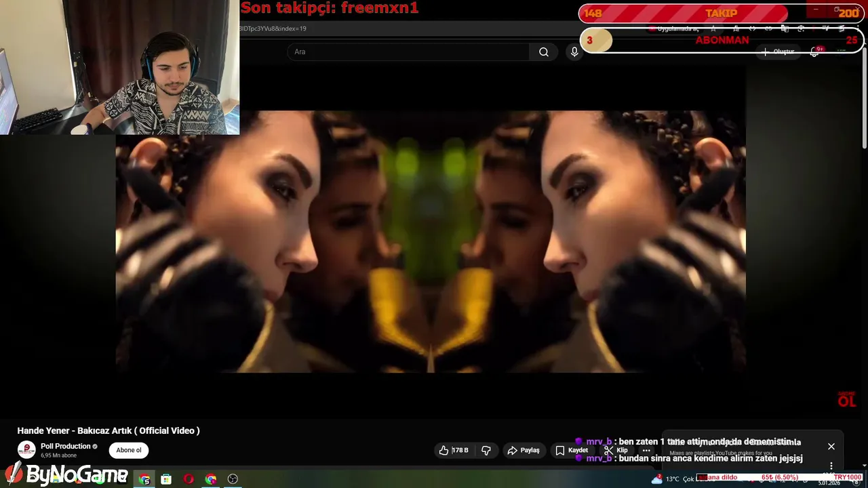This screenshot has width=868, height=488.
Task: Click the Hande Yener video player area
Action: point(431,241)
